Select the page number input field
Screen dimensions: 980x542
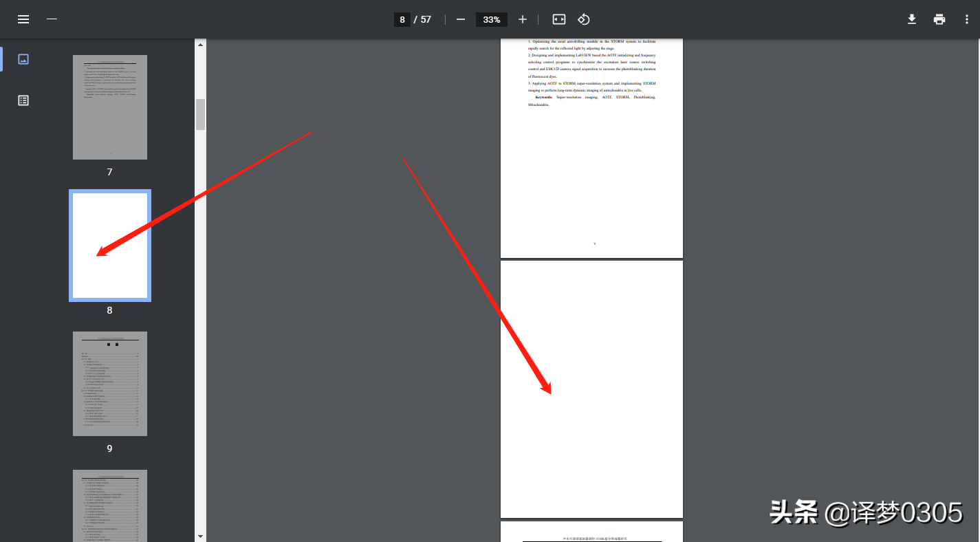[x=402, y=19]
